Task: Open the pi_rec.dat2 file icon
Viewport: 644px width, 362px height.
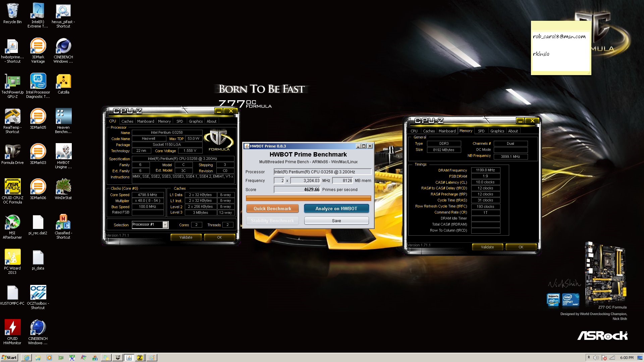Action: [38, 225]
